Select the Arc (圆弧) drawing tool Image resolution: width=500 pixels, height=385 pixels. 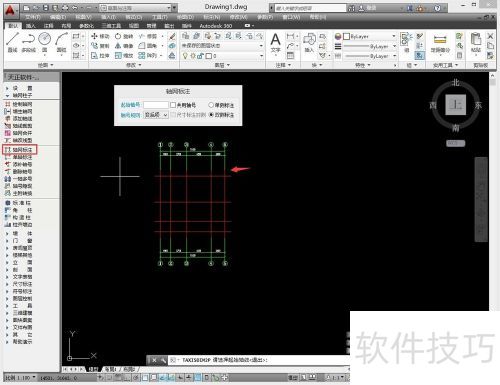61,42
